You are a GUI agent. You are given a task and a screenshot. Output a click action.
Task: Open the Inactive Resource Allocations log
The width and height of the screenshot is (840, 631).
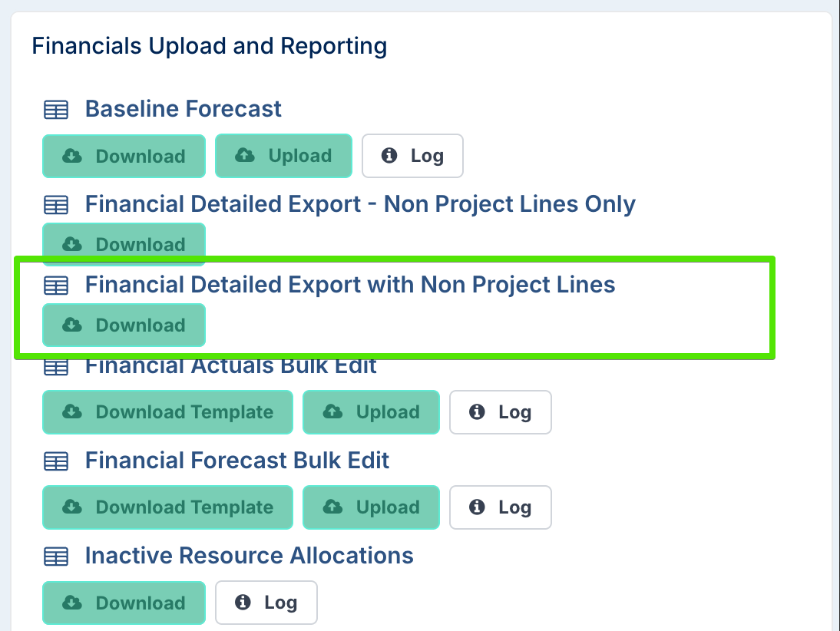266,603
